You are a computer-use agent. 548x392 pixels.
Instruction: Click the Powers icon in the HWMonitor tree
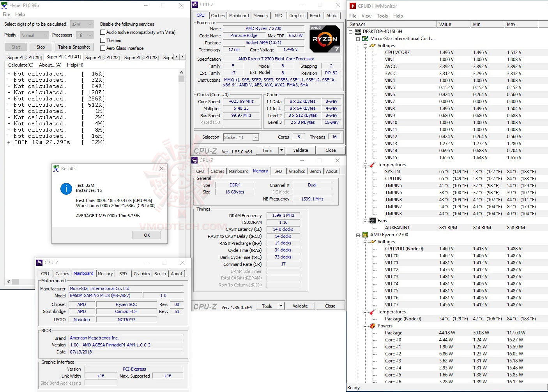[373, 326]
